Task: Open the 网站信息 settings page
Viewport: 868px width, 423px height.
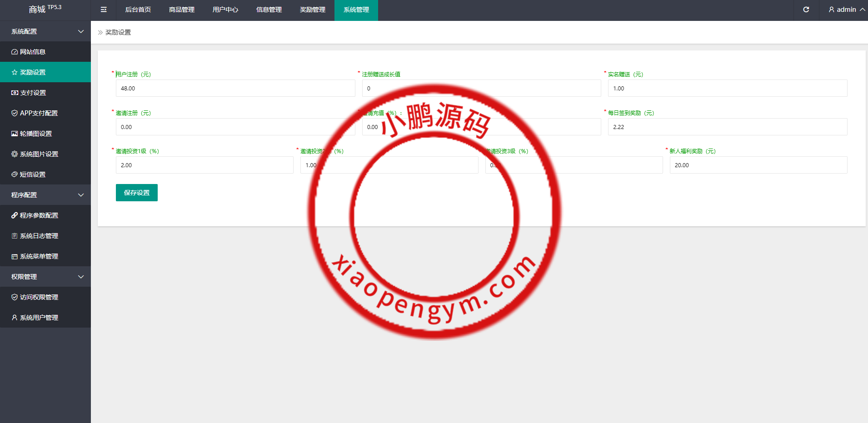Action: (x=32, y=51)
